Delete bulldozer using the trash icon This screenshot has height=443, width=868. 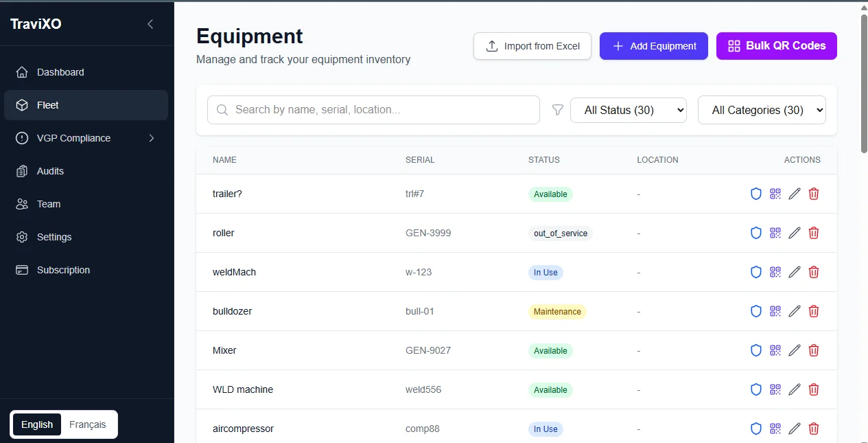pos(814,311)
